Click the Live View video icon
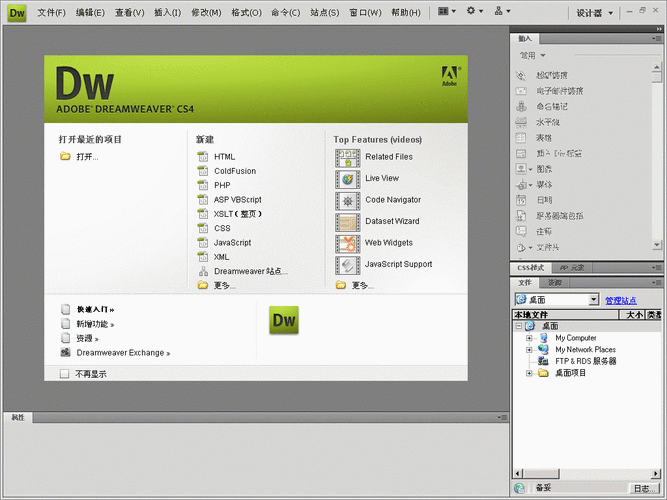The image size is (667, 500). tap(347, 178)
